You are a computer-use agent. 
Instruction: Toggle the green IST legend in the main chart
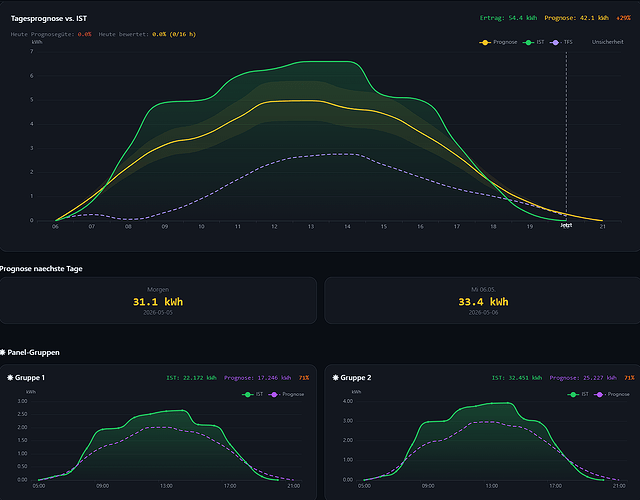coord(533,42)
